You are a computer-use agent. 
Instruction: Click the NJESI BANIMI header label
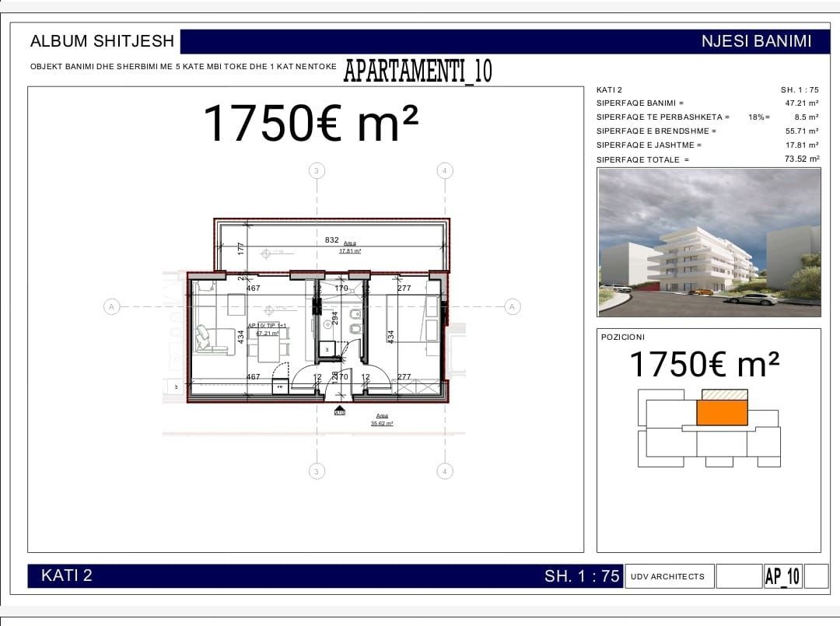[x=755, y=41]
